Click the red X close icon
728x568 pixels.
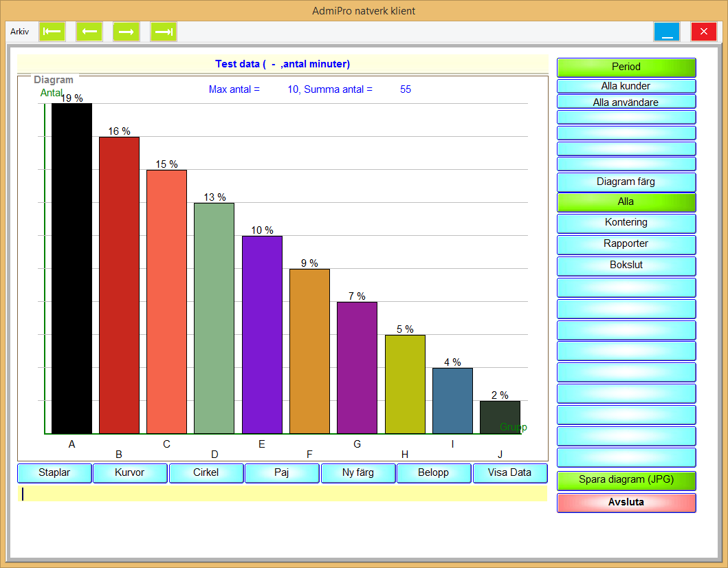[x=703, y=32]
